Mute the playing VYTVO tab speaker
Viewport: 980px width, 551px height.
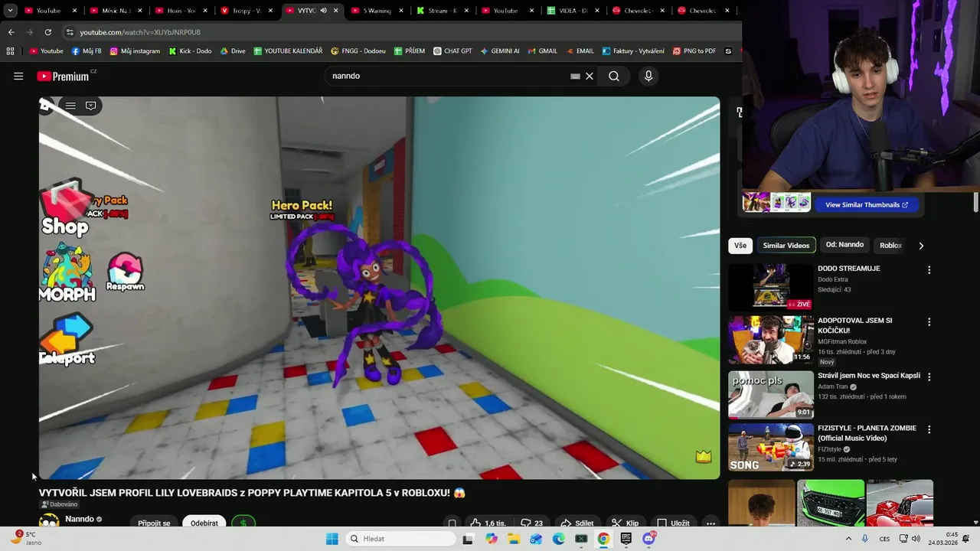(323, 11)
